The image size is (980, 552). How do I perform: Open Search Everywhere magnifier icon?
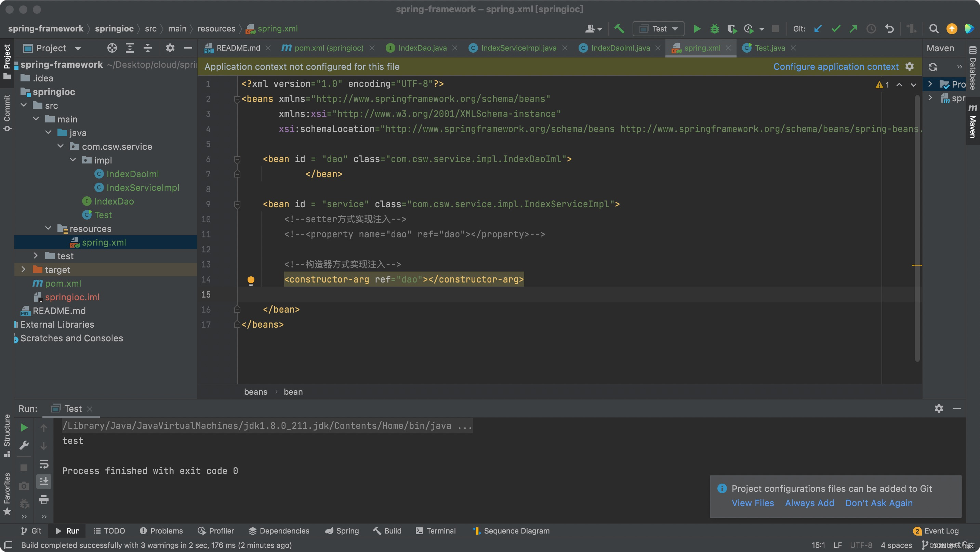(x=933, y=29)
